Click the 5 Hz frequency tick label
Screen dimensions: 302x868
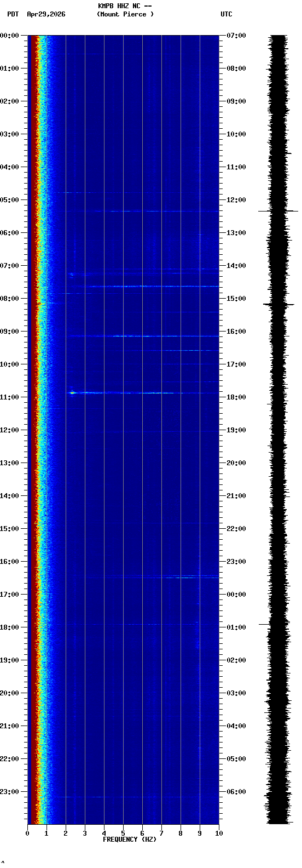[x=123, y=833]
